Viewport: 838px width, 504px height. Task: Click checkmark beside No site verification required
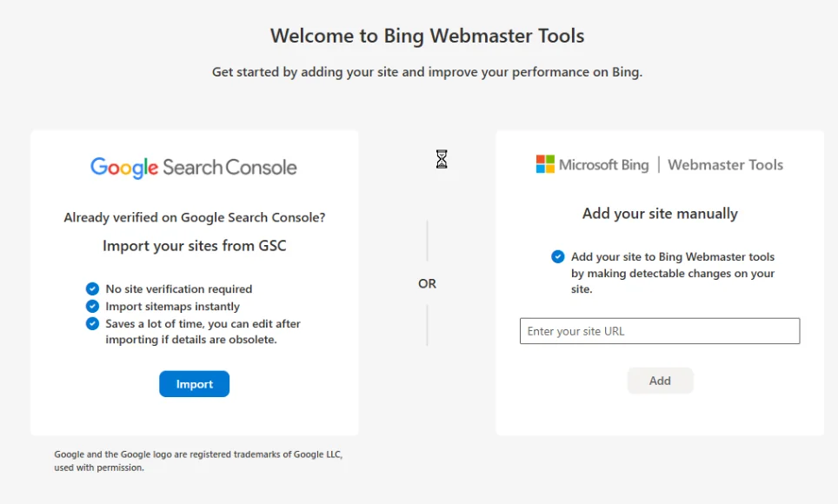click(x=92, y=288)
